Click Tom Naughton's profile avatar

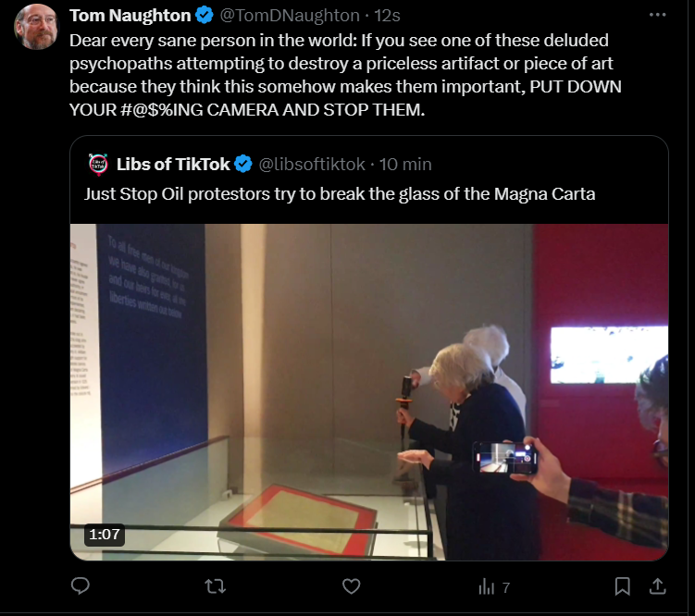click(36, 27)
